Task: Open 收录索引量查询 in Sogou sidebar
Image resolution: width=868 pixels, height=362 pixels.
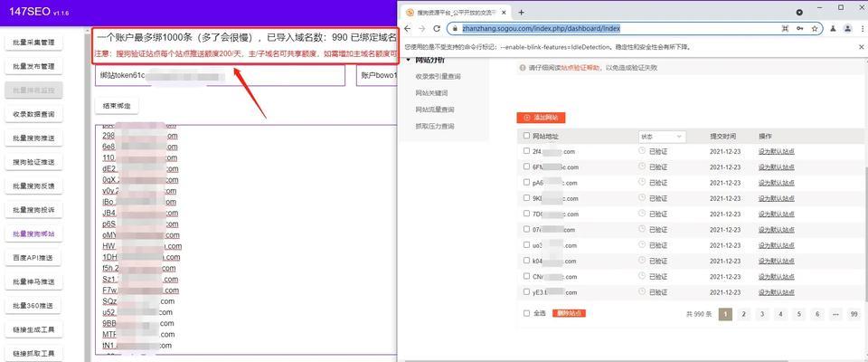Action: point(438,77)
